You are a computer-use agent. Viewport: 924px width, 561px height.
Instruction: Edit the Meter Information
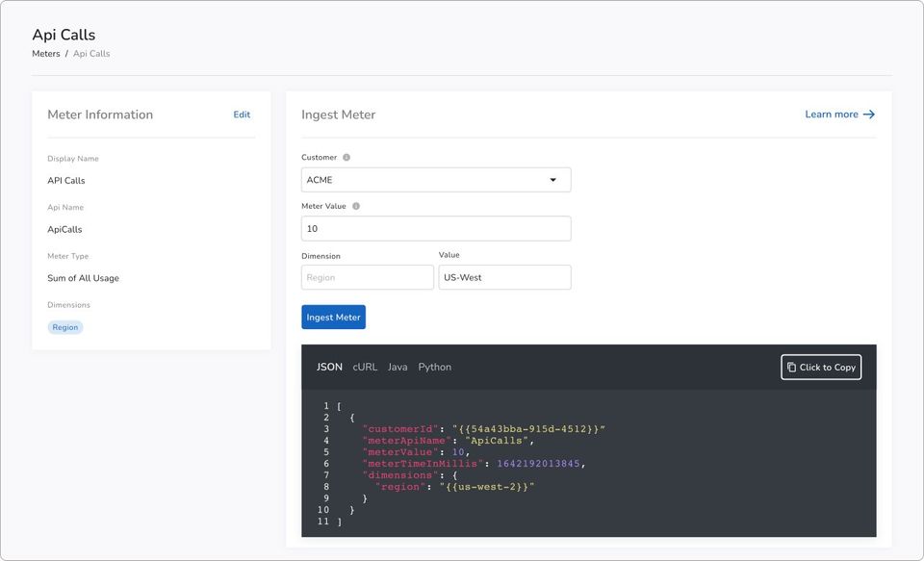[x=242, y=115]
